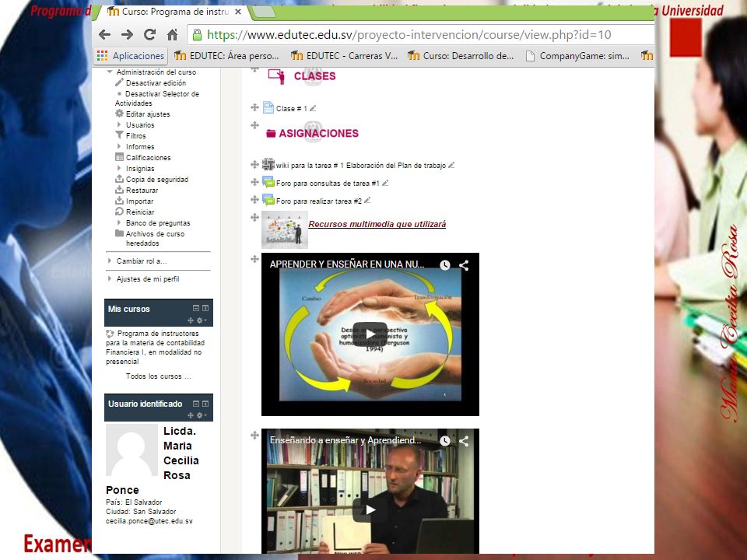Screen dimensions: 747x560
Task: Play the Enseñando a enseñar video
Action: click(370, 510)
